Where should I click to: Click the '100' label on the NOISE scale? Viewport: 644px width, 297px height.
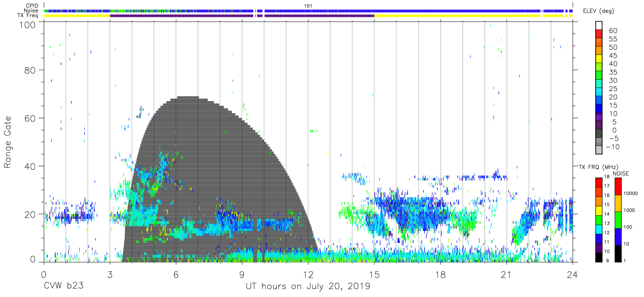pos(628,227)
